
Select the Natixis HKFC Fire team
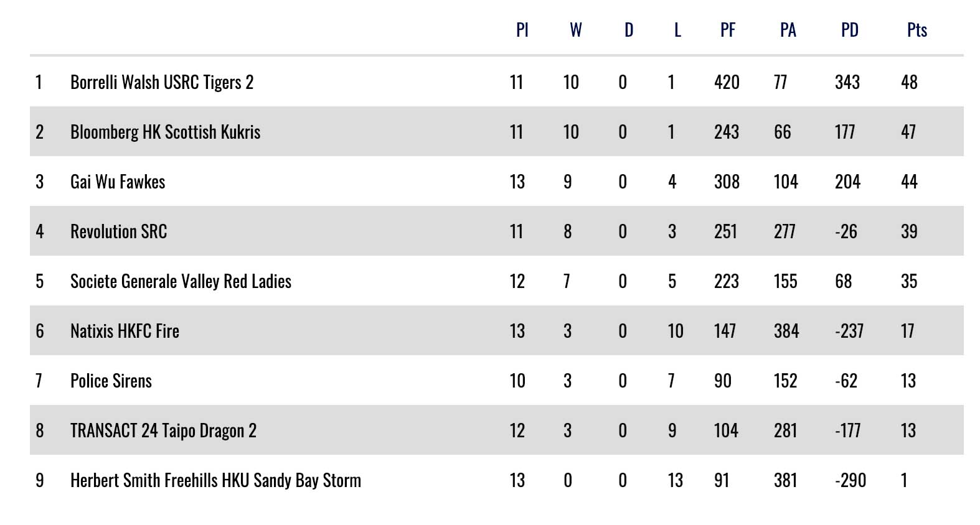[125, 331]
